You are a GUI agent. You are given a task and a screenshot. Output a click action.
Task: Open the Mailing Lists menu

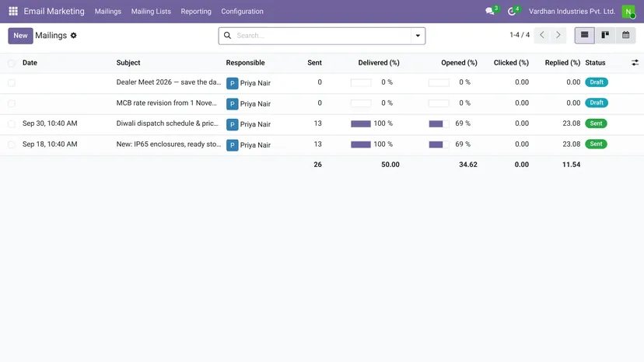click(x=151, y=12)
